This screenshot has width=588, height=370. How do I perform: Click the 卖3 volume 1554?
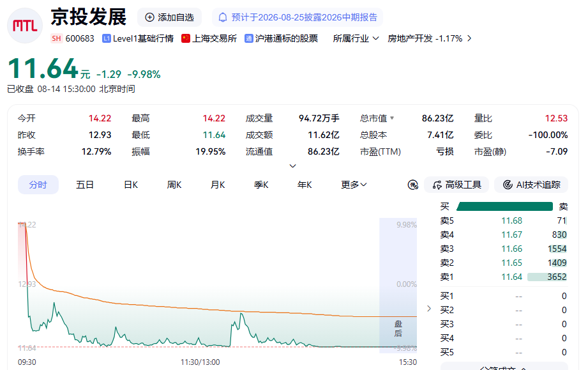[x=557, y=249]
